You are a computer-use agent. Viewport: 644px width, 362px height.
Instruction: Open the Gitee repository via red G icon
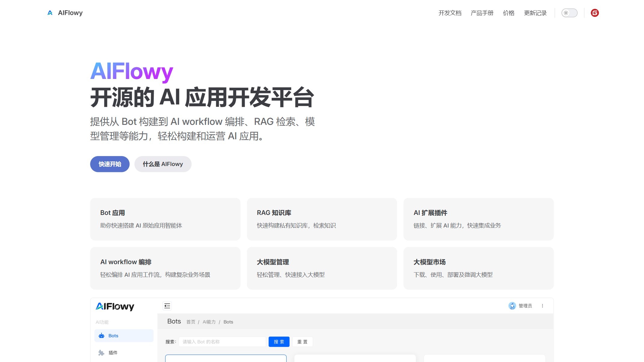point(595,13)
